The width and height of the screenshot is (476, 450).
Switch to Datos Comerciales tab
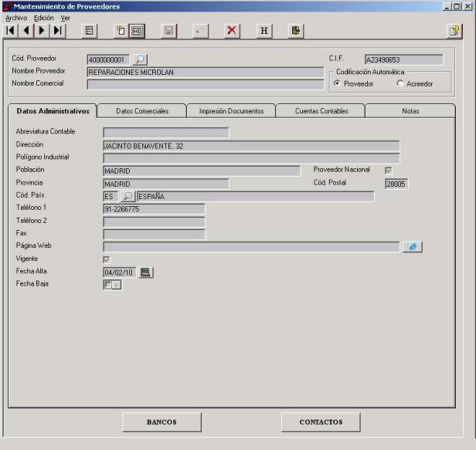coord(142,111)
